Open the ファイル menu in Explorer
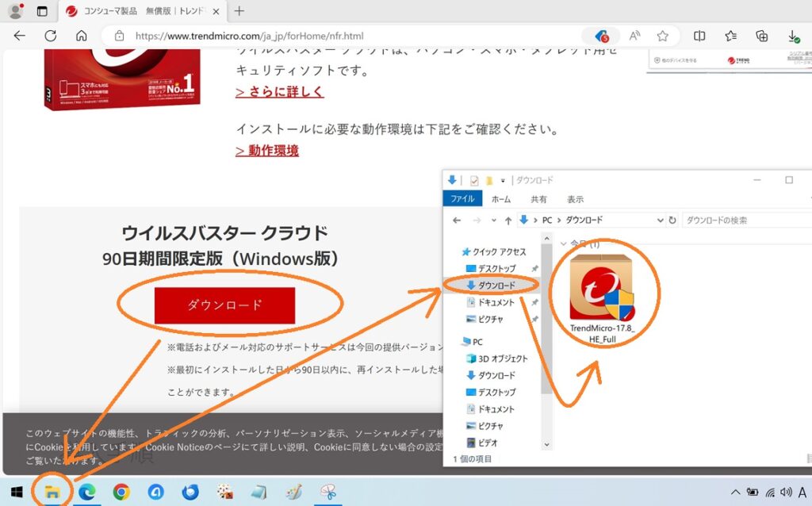Viewport: 812px width, 506px height. point(462,199)
